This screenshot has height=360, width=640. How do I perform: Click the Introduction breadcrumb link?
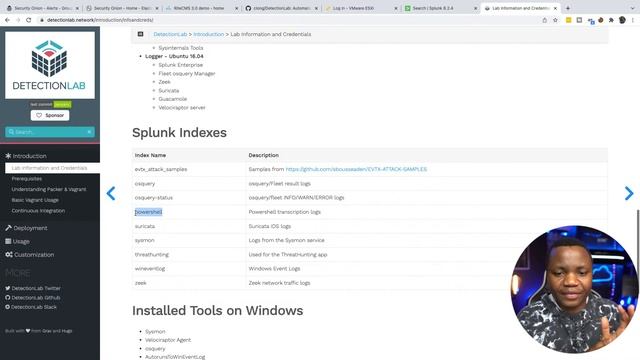click(209, 34)
